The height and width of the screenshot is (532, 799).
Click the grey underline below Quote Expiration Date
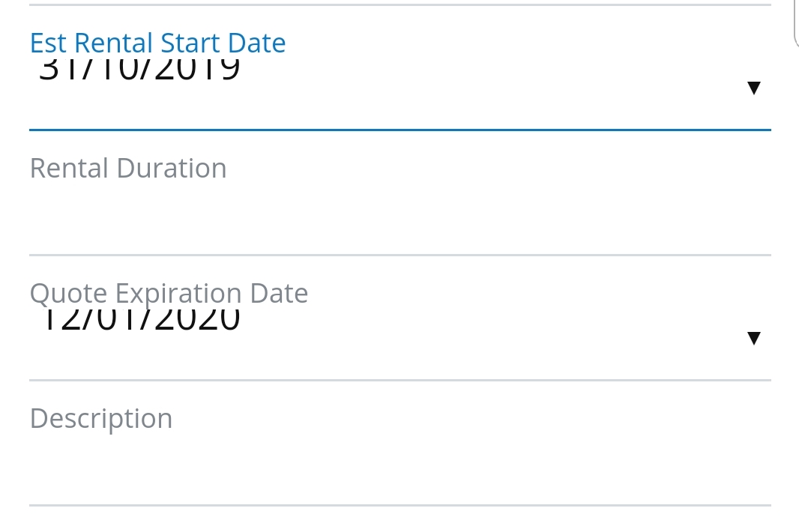(x=399, y=380)
